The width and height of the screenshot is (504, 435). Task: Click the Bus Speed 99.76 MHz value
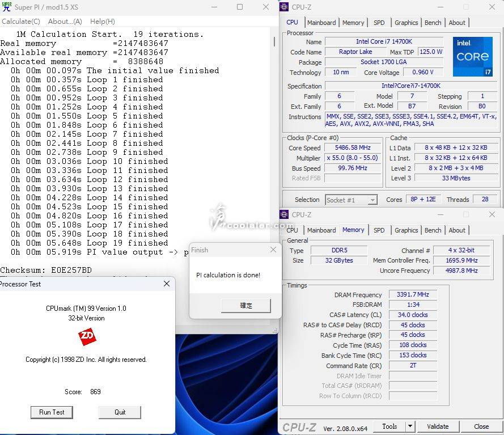[x=353, y=168]
